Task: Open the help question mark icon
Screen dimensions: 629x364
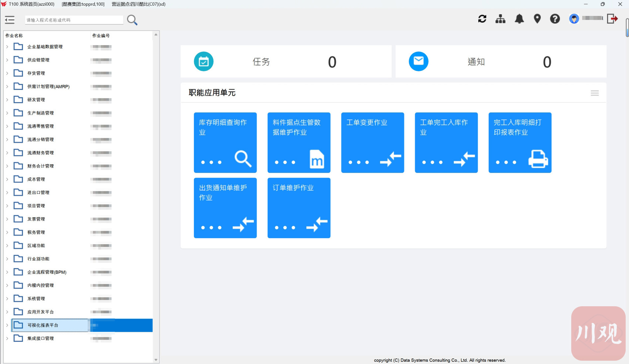Action: pos(555,19)
